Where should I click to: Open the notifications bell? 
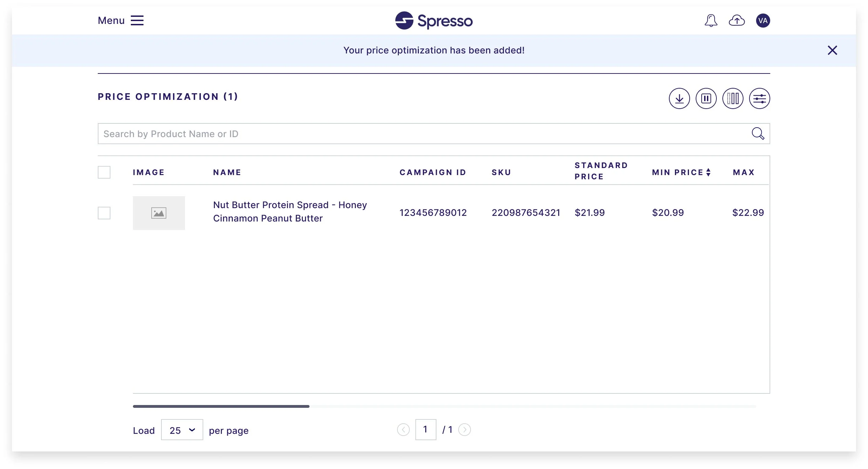711,20
